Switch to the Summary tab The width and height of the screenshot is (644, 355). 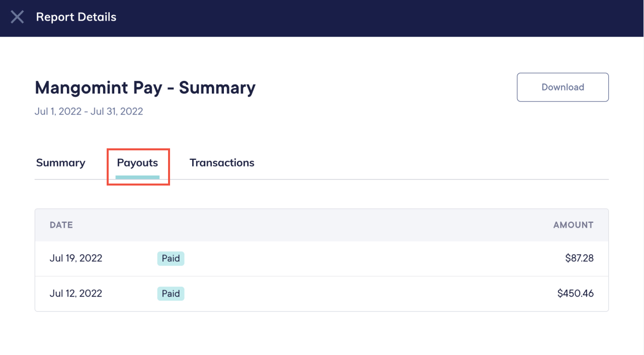(x=60, y=162)
